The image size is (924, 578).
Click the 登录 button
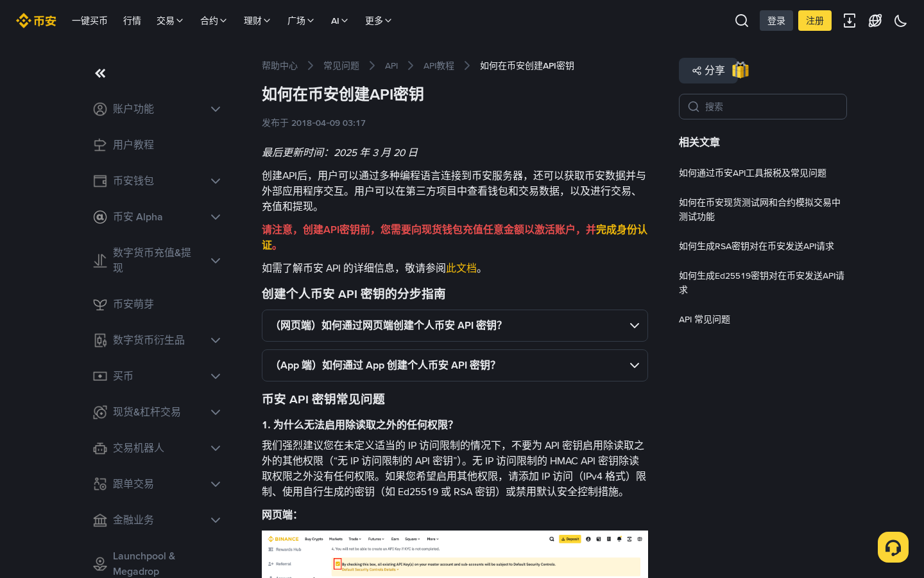[776, 21]
